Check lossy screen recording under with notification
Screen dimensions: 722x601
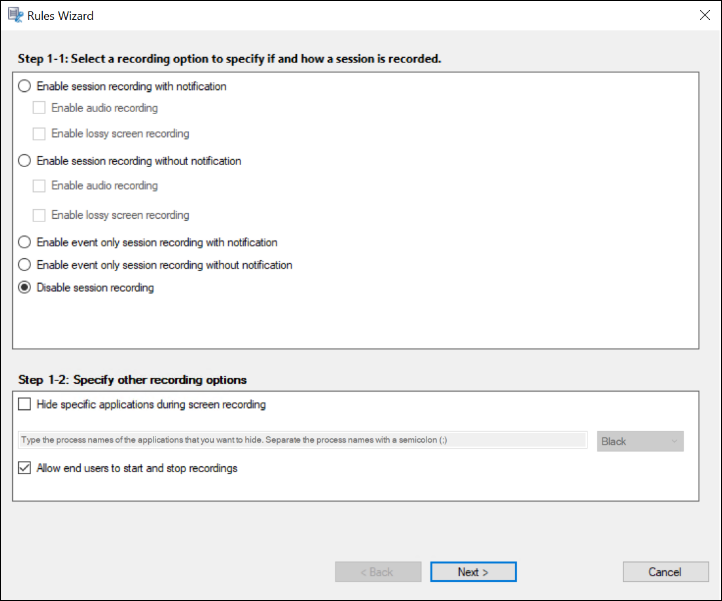coord(40,133)
